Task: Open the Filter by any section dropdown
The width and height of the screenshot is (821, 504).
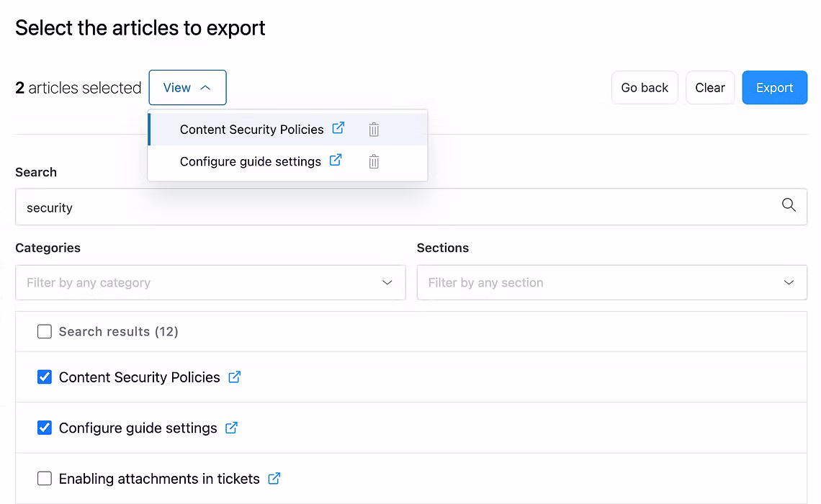Action: [611, 283]
